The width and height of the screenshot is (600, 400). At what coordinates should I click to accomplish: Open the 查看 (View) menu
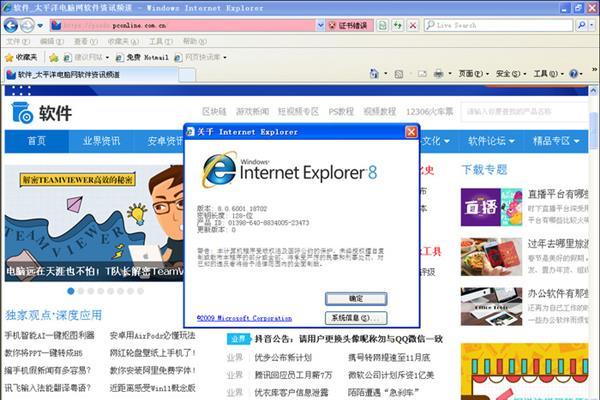pyautogui.click(x=86, y=41)
